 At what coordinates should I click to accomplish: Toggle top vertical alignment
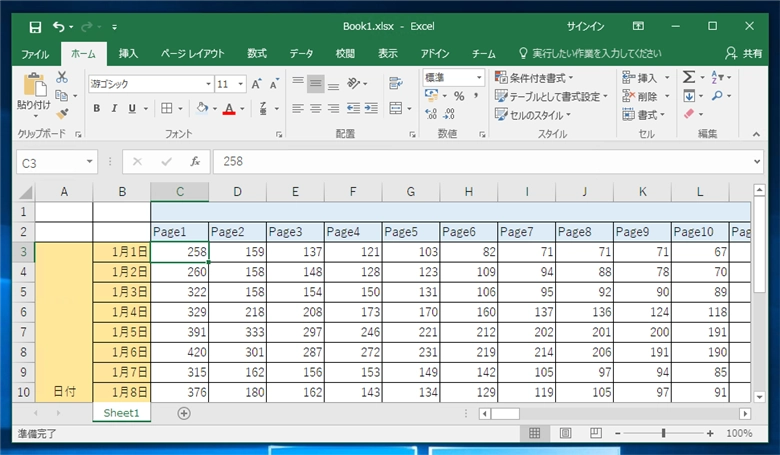[x=298, y=83]
